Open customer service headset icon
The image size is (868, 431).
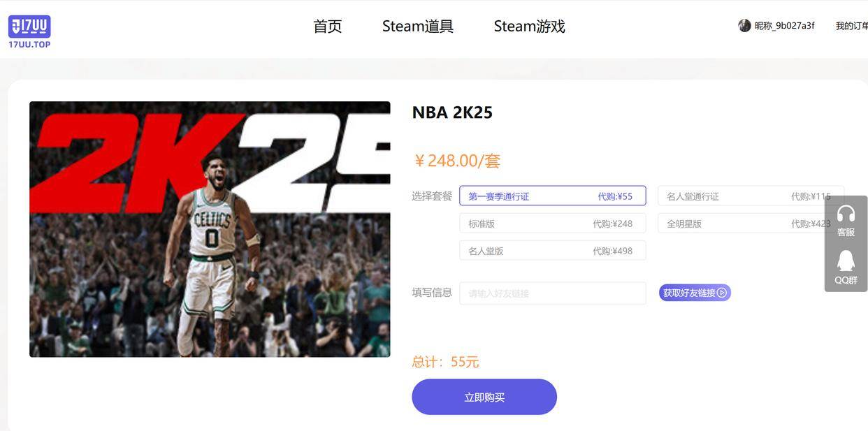click(846, 214)
